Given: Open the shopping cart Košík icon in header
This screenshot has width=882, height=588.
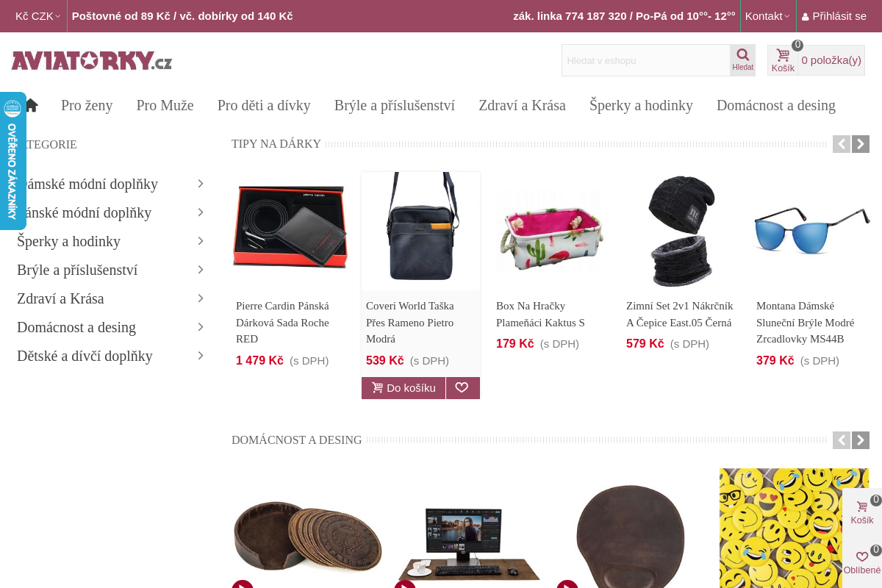Looking at the screenshot, I should coord(783,60).
